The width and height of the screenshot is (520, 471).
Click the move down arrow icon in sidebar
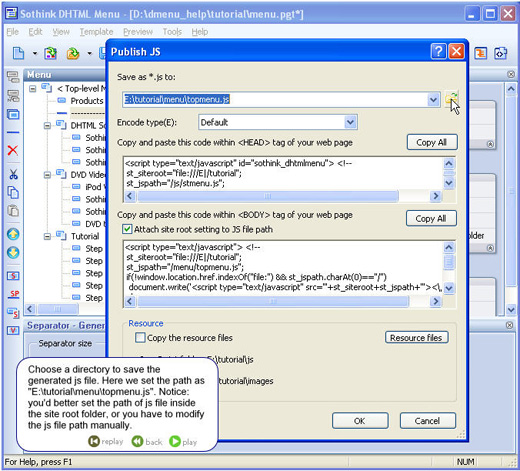click(x=13, y=253)
